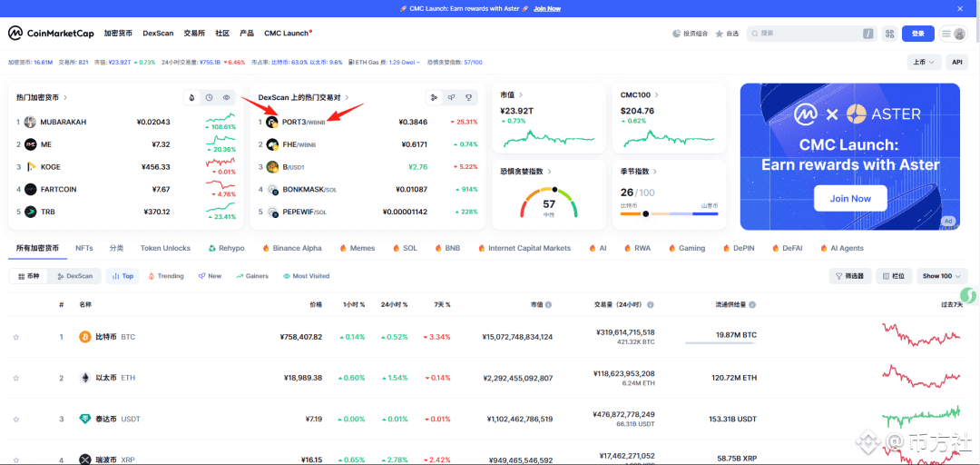Open FARTCOIN coin icon
The image size is (980, 465).
tap(30, 190)
